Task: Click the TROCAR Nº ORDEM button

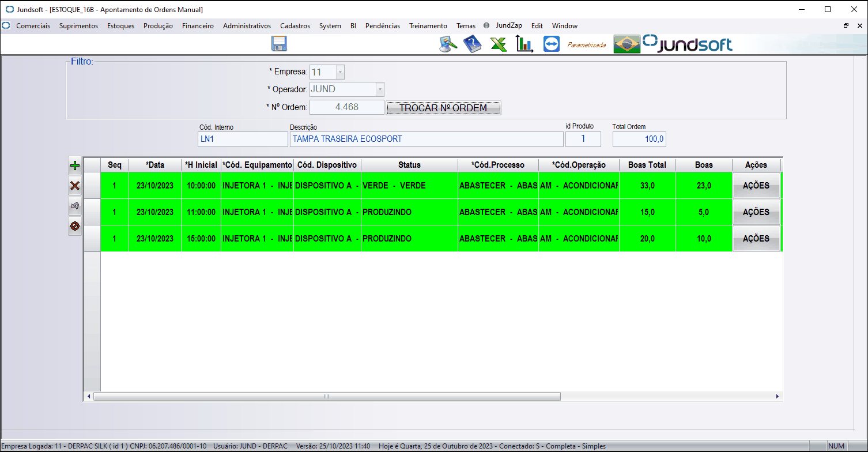Action: click(x=443, y=108)
